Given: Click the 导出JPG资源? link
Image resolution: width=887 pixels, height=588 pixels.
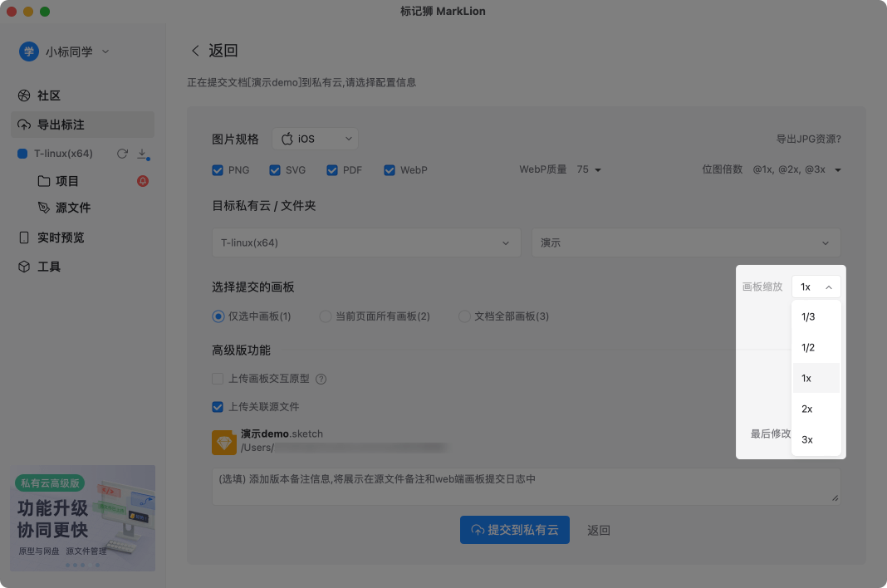Looking at the screenshot, I should 808,140.
